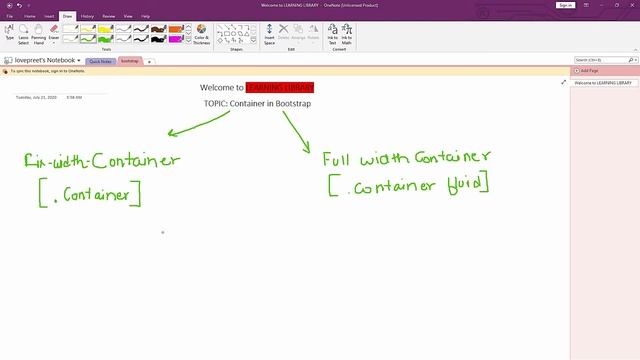Pick the triangle shape
This screenshot has height=360, width=640.
247,34
